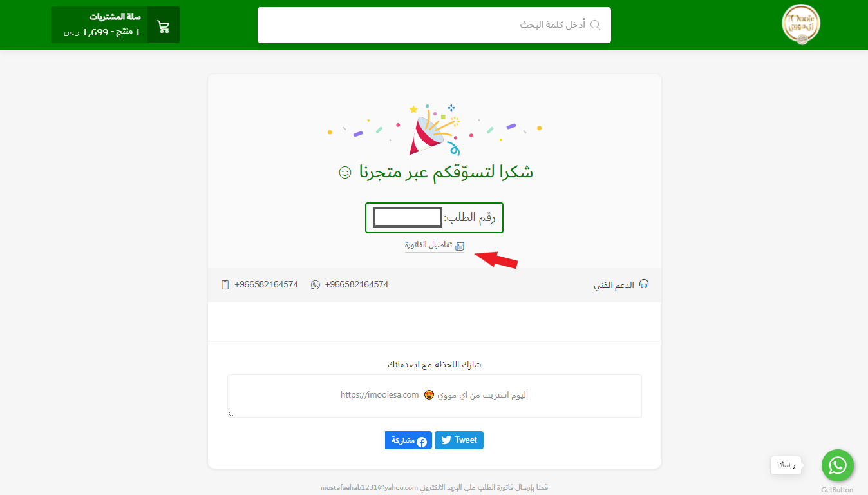Click the search magnifier icon
Image resolution: width=868 pixels, height=495 pixels.
coord(596,25)
